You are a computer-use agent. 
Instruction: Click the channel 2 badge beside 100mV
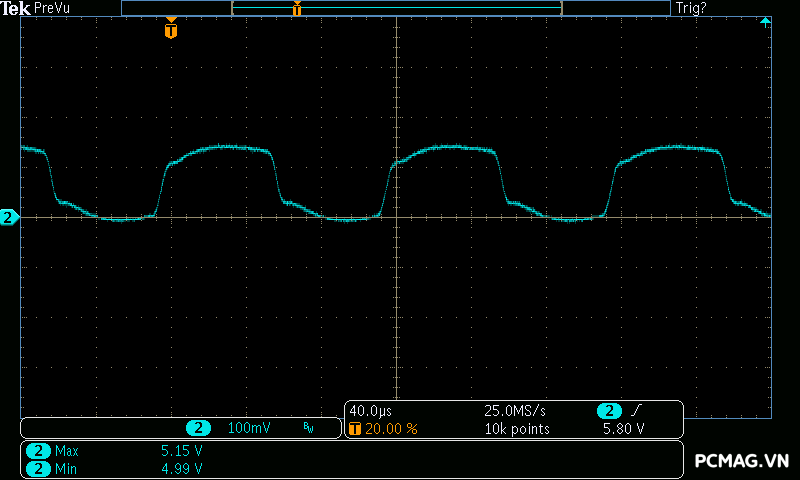tap(198, 428)
